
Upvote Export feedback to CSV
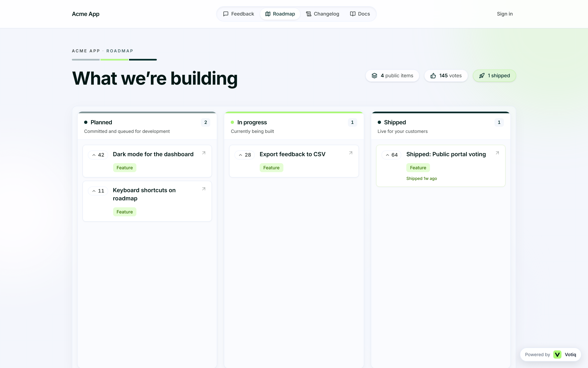(x=245, y=155)
